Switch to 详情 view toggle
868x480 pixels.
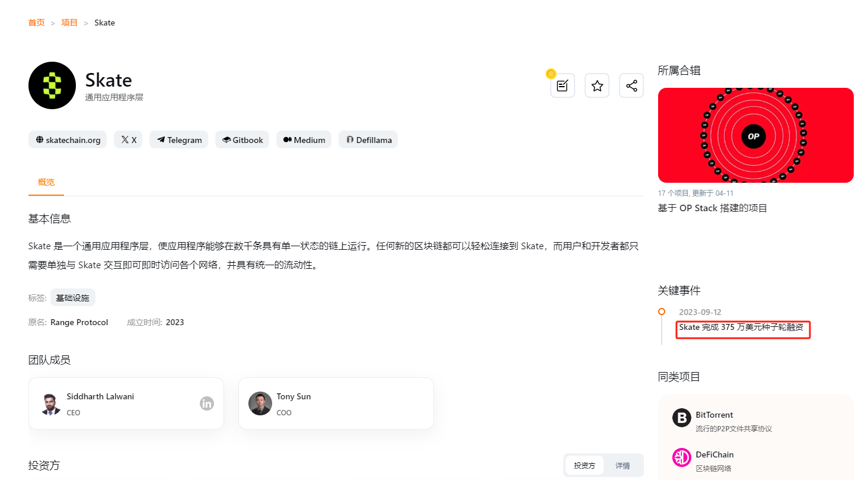[623, 466]
